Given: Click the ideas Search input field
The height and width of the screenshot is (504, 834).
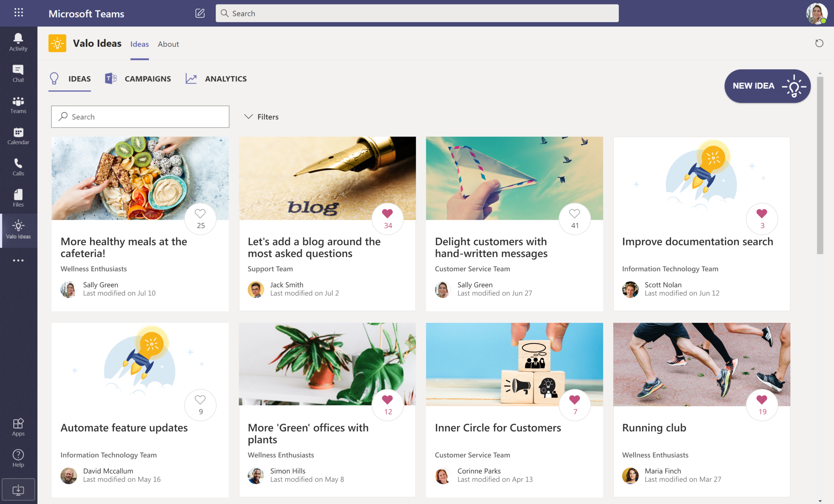Looking at the screenshot, I should click(140, 117).
